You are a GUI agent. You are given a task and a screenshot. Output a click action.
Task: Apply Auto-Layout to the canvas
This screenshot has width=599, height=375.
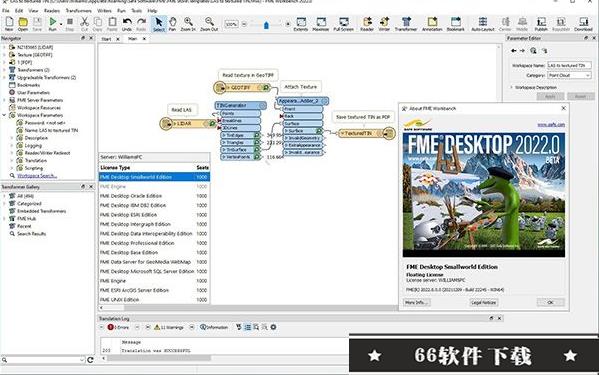(x=483, y=24)
